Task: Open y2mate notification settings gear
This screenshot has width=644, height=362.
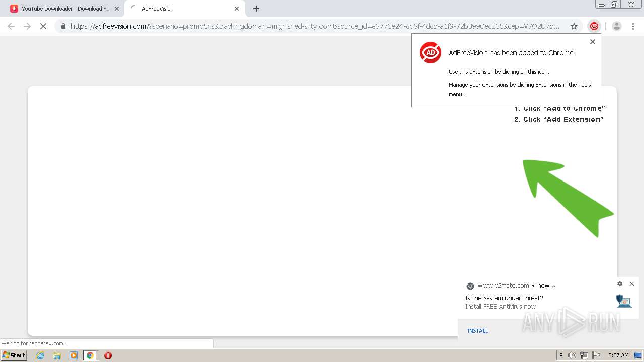Action: [620, 284]
